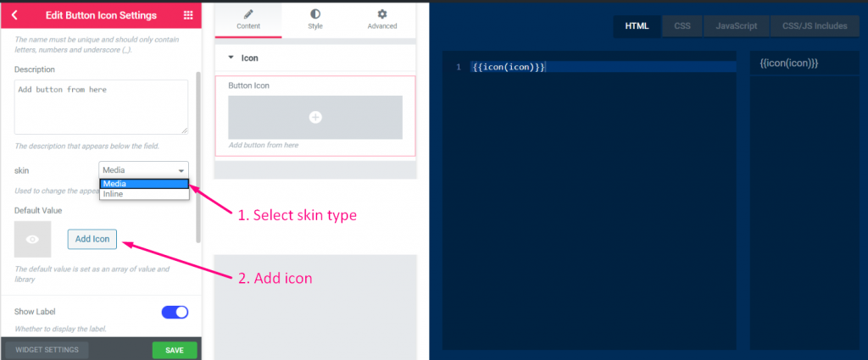Viewport: 868px width, 360px height.
Task: Switch to the JavaScript tab
Action: pyautogui.click(x=736, y=26)
